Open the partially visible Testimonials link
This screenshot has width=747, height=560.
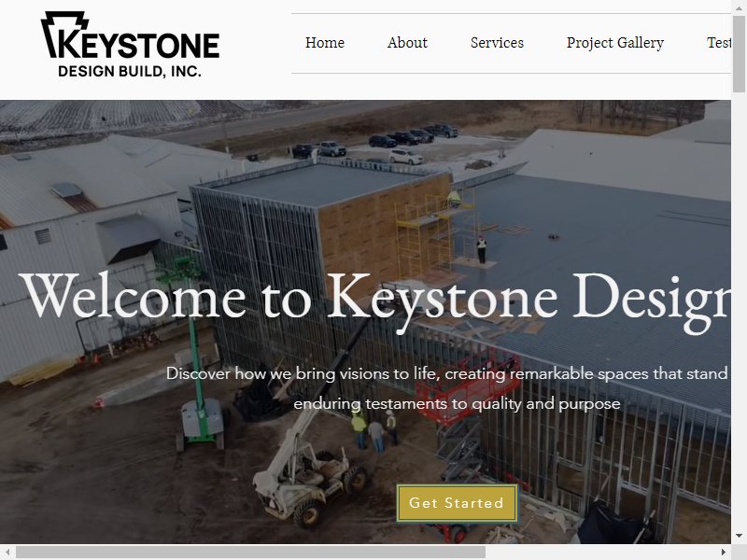(719, 43)
